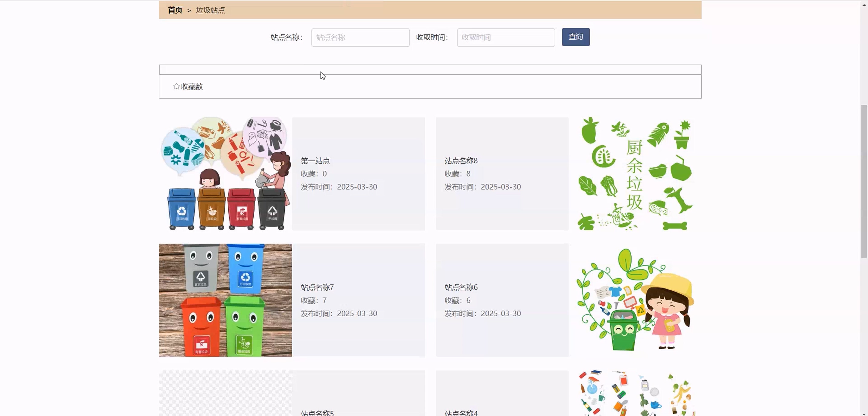
Task: Click the 查询 search button
Action: click(576, 37)
